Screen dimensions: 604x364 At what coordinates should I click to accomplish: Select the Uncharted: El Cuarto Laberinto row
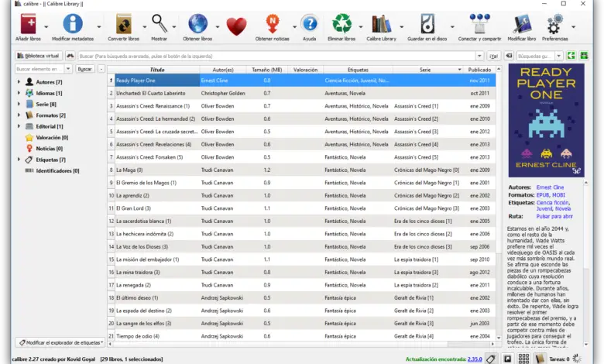click(x=301, y=93)
